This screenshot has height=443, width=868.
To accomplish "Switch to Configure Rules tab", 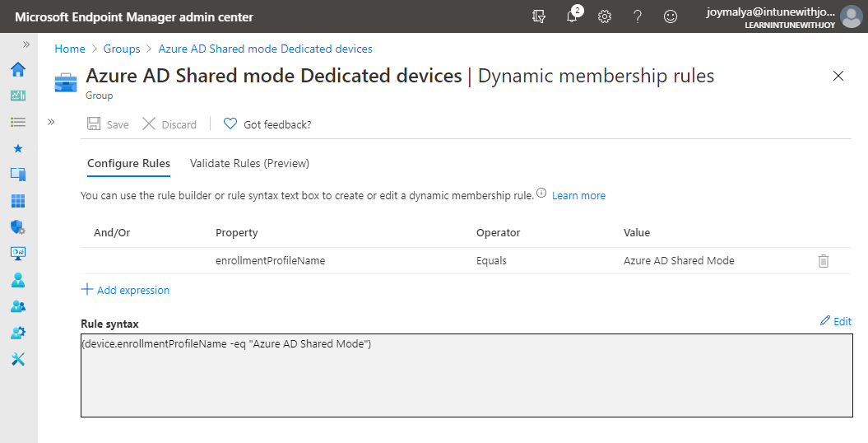I will coord(128,163).
